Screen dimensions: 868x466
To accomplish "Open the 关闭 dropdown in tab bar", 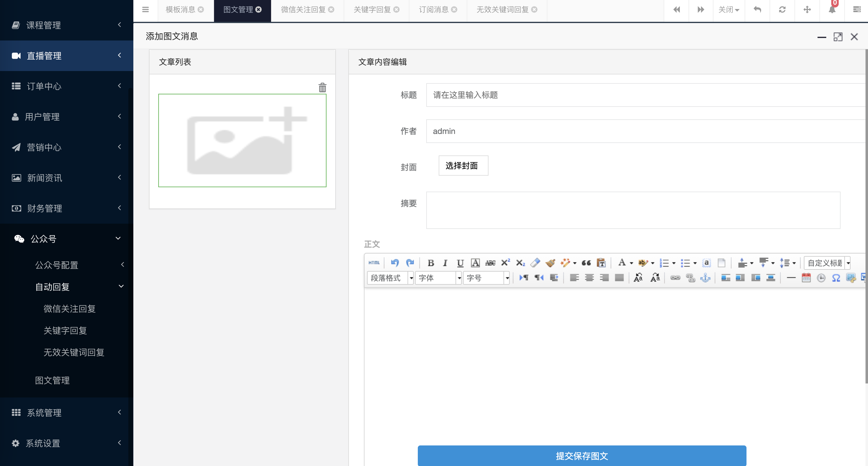I will click(728, 9).
